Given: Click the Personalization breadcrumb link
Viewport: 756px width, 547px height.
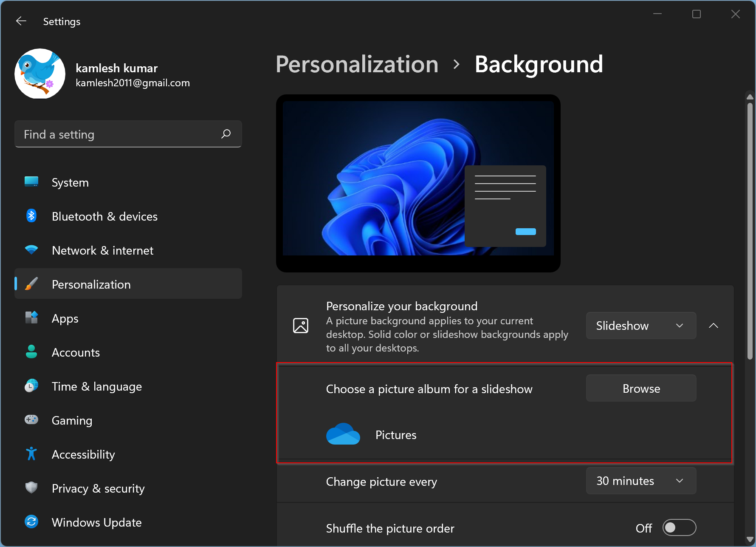Looking at the screenshot, I should [357, 65].
